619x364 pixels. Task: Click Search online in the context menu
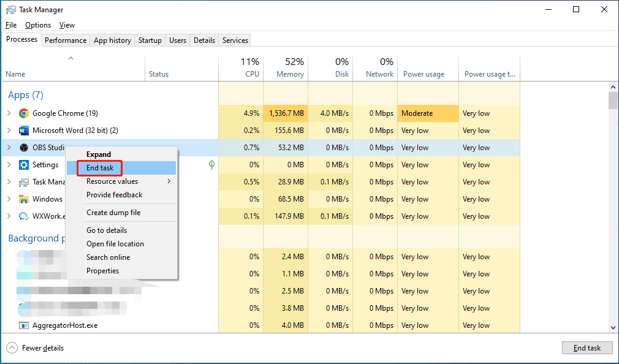108,257
